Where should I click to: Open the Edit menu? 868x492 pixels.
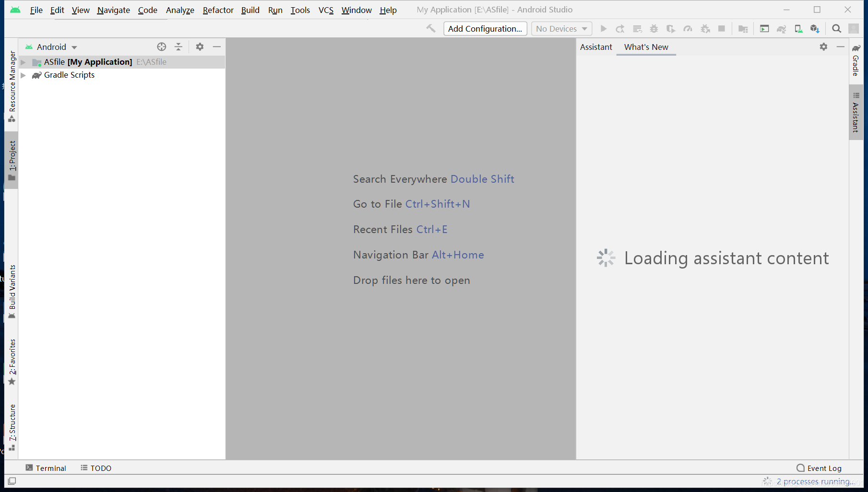[57, 10]
